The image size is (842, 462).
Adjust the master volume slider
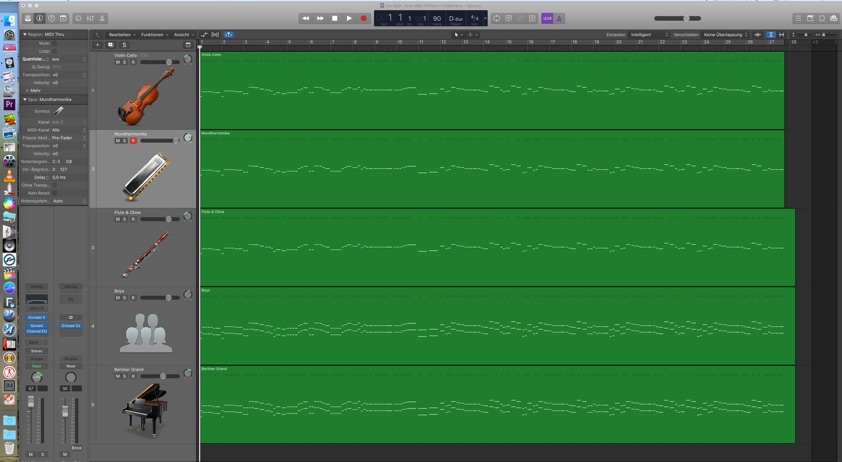click(677, 18)
